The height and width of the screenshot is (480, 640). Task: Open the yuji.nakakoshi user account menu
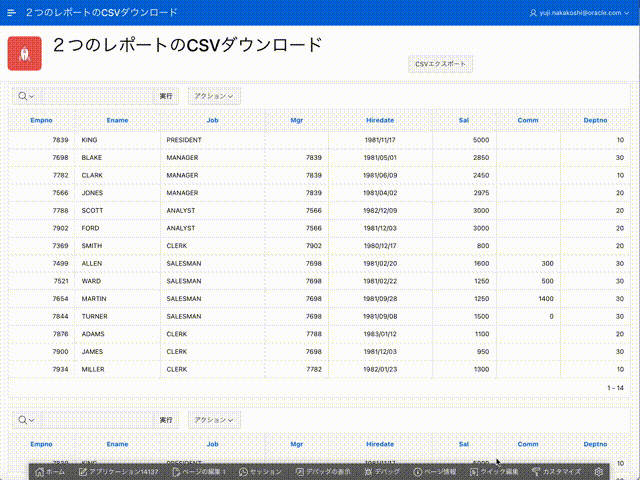pos(580,13)
